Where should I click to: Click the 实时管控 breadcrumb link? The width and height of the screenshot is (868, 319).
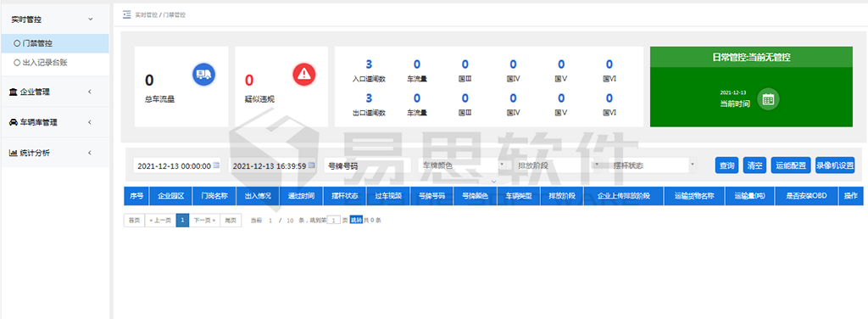(146, 15)
